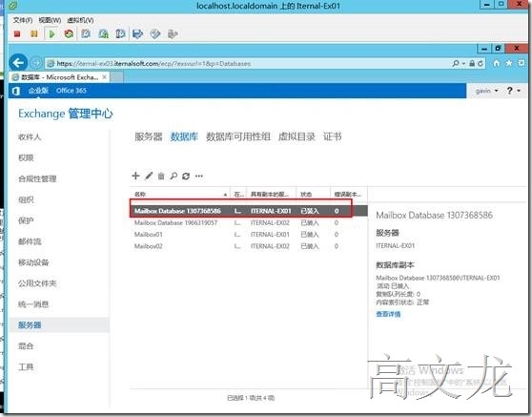This screenshot has width=532, height=417.
Task: Click the 企业版 header link
Action: [38, 91]
